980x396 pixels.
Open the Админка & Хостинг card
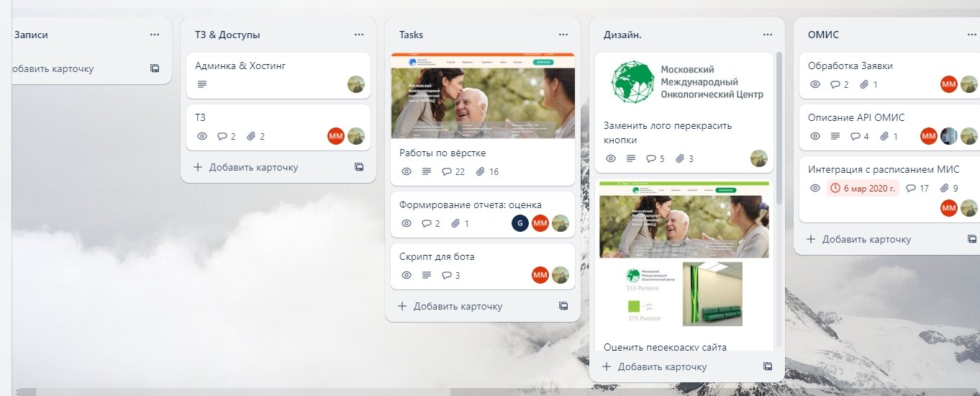(x=278, y=76)
